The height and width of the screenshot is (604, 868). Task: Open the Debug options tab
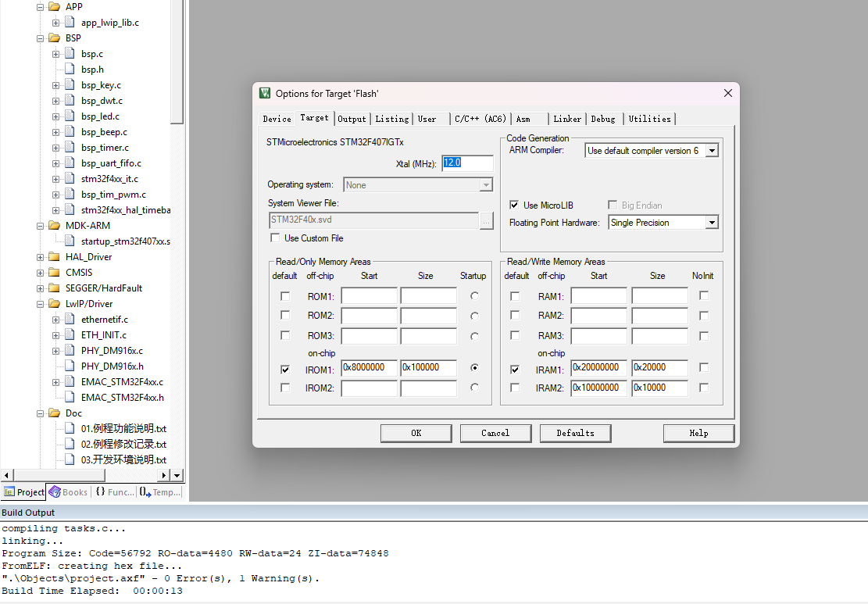603,119
